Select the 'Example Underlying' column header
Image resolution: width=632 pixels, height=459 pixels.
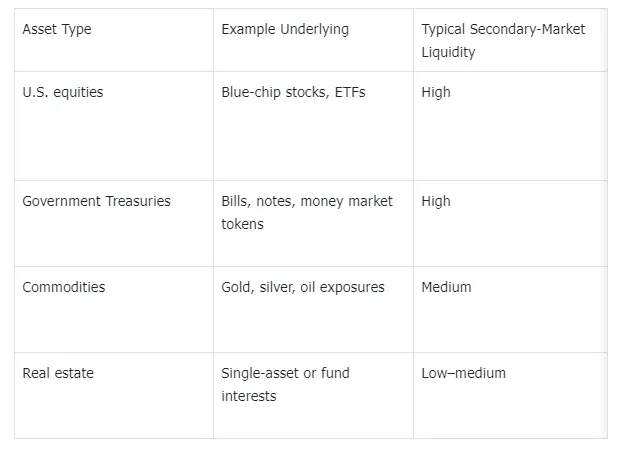[285, 29]
